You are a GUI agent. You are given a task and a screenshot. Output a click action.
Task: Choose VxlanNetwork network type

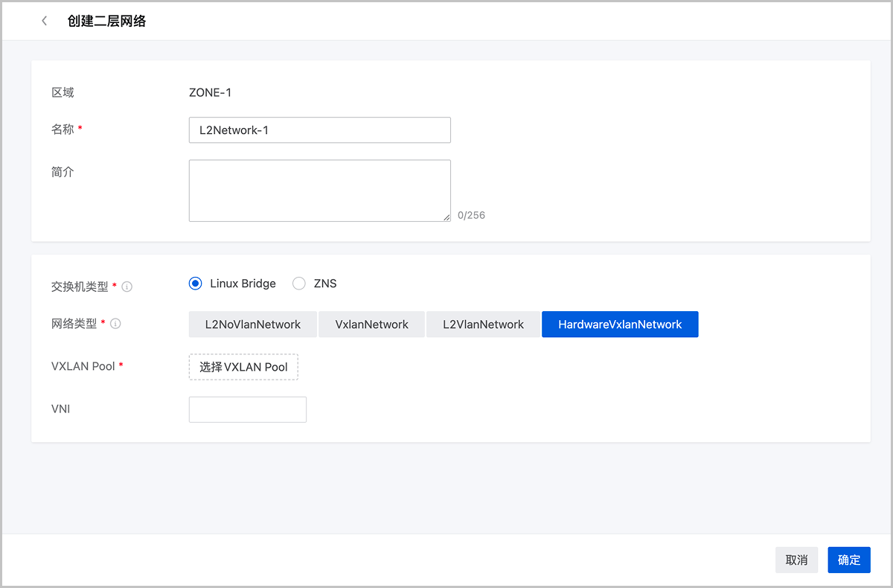tap(372, 325)
